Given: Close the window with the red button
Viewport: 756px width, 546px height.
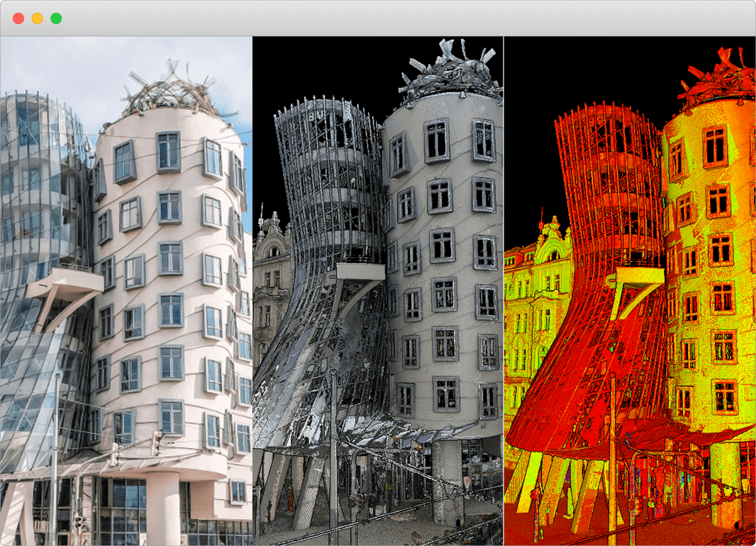Looking at the screenshot, I should point(18,18).
